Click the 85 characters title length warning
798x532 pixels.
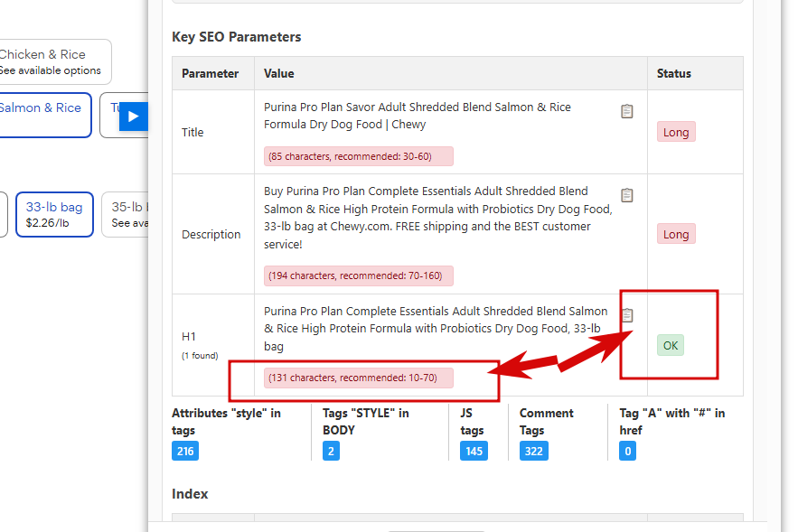coord(358,156)
